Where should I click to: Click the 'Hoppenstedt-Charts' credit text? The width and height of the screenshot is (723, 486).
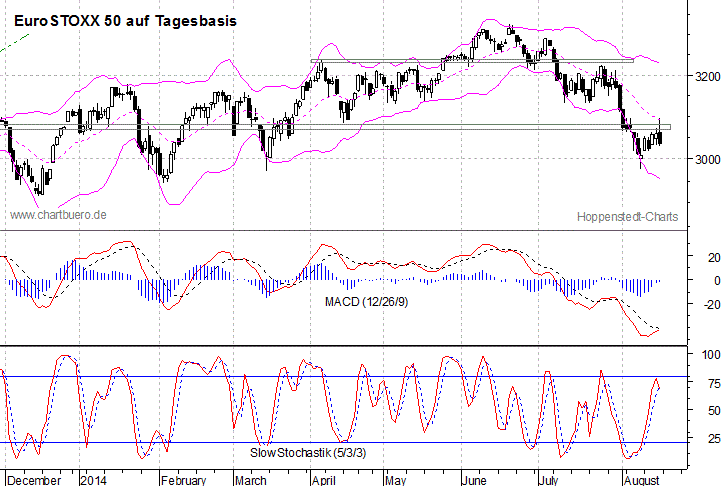[628, 217]
